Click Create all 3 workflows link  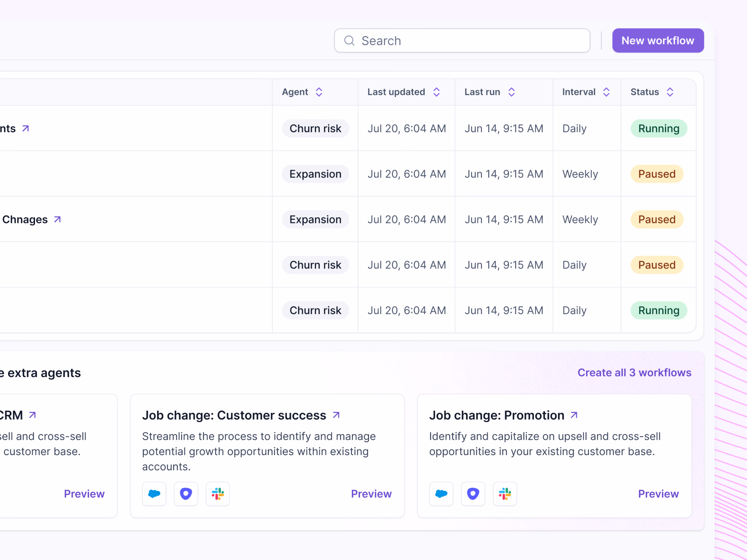[634, 372]
